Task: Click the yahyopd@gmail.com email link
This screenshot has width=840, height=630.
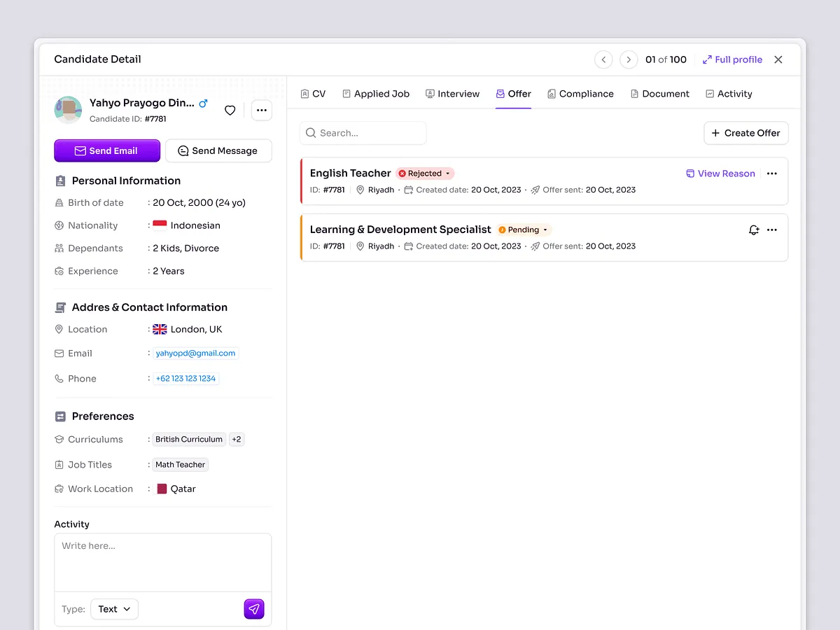Action: coord(195,353)
